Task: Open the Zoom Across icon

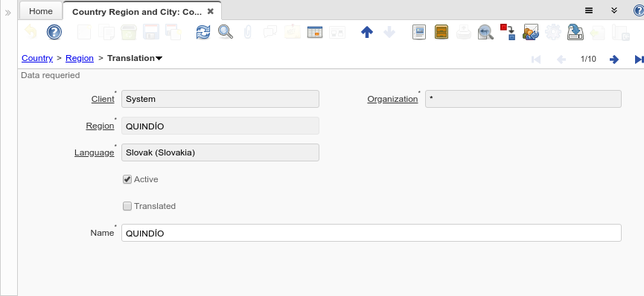Action: click(485, 32)
